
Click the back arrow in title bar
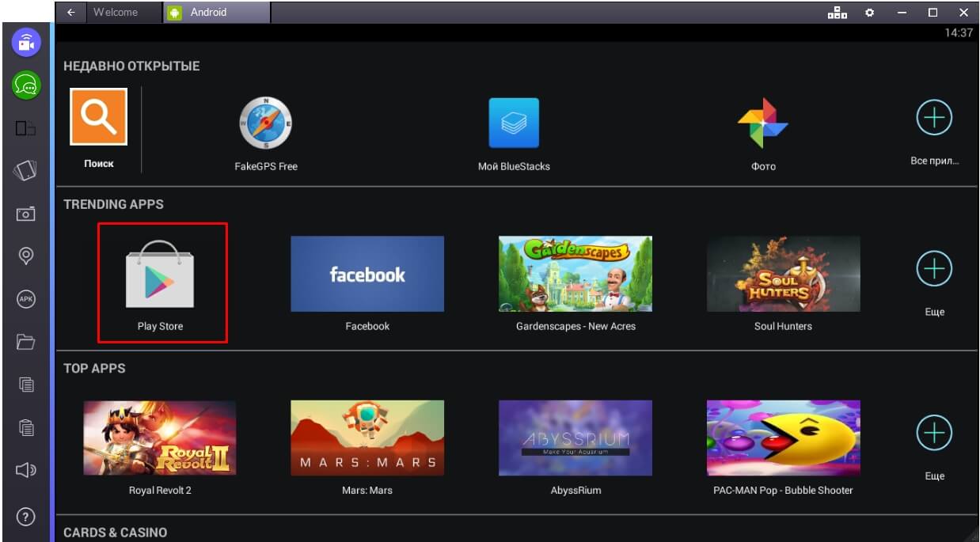point(71,12)
